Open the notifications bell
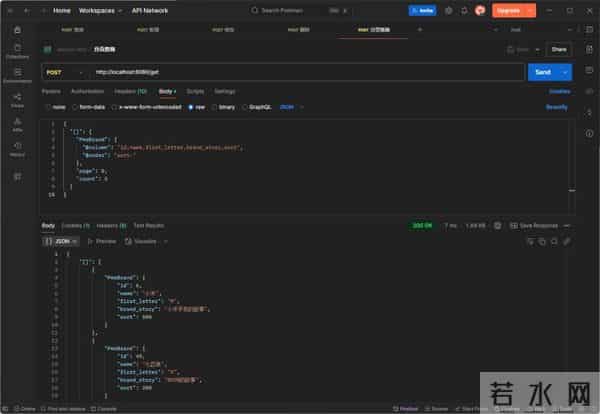 pos(464,10)
